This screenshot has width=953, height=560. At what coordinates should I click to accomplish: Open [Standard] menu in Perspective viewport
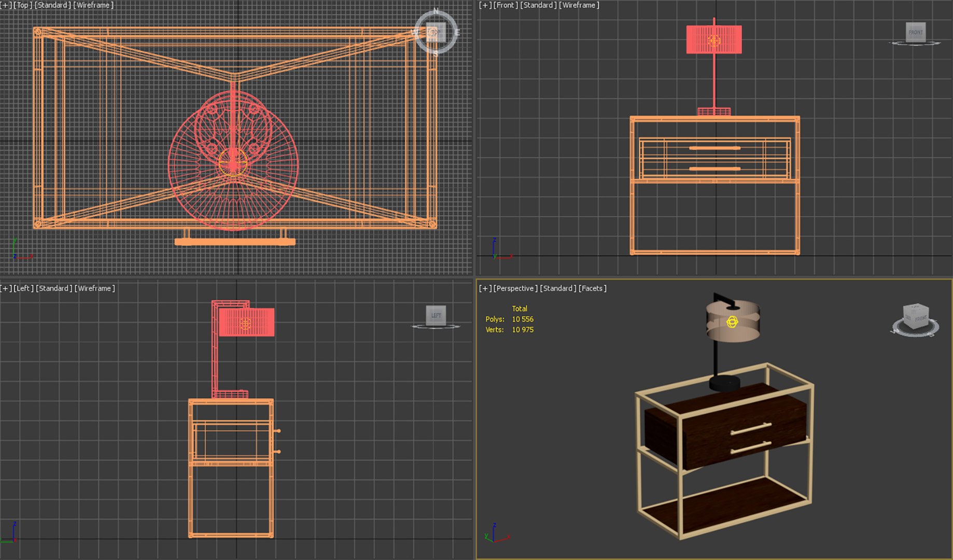[x=558, y=288]
